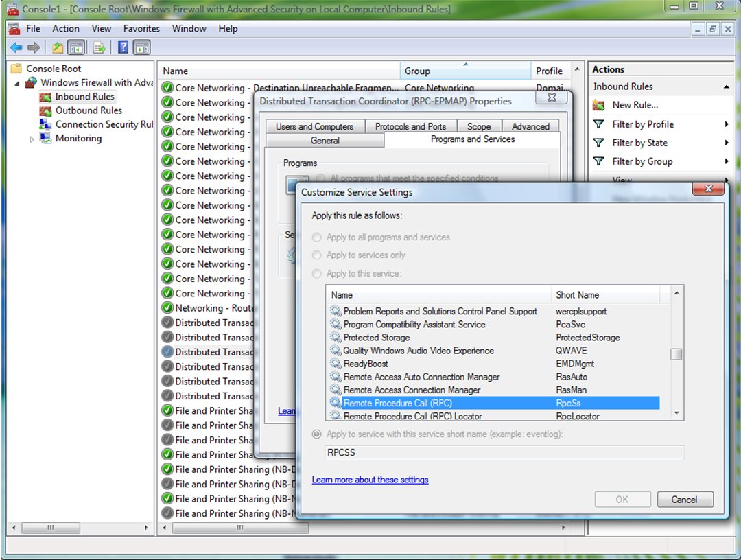Click the Program Compatibility Assistant Service gear icon
The width and height of the screenshot is (741, 560).
(x=336, y=324)
